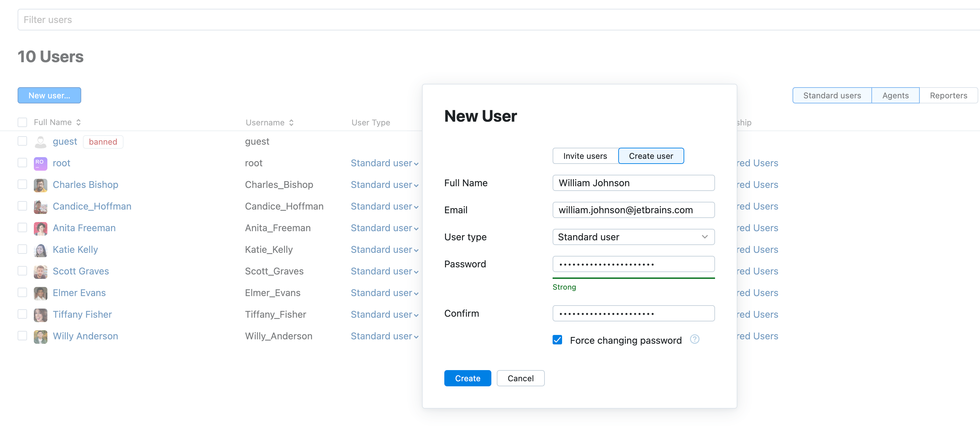The height and width of the screenshot is (436, 980).
Task: Check the checkbox next to Katie Kelly
Action: coord(22,249)
